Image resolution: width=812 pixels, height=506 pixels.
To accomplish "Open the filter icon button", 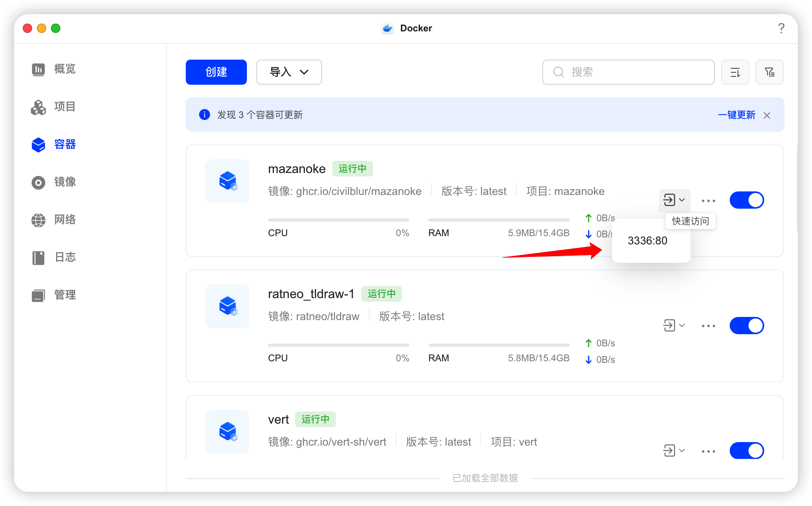I will pos(769,72).
